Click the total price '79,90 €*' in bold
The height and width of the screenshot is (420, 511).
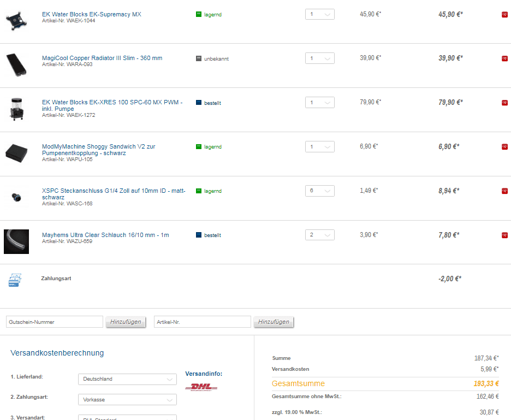(x=451, y=102)
